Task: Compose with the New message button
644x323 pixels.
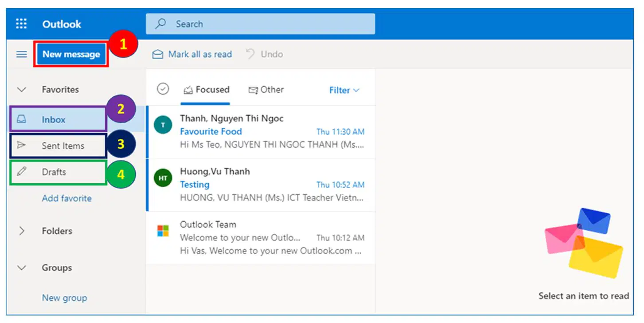Action: [x=71, y=55]
